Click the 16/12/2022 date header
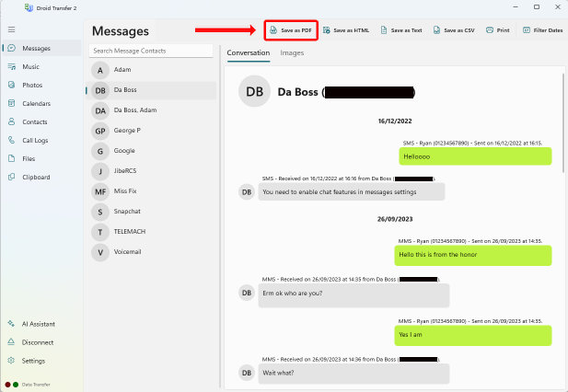This screenshot has height=392, width=568. point(395,121)
